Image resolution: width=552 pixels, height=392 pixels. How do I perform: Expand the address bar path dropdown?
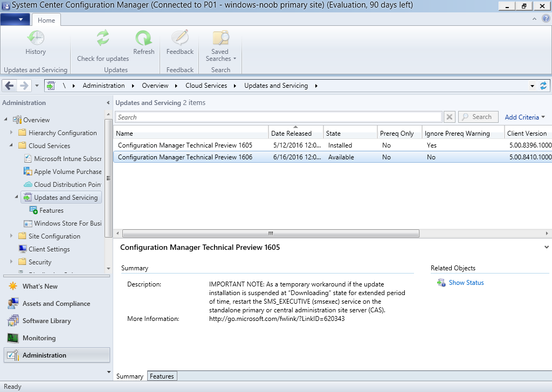point(532,86)
